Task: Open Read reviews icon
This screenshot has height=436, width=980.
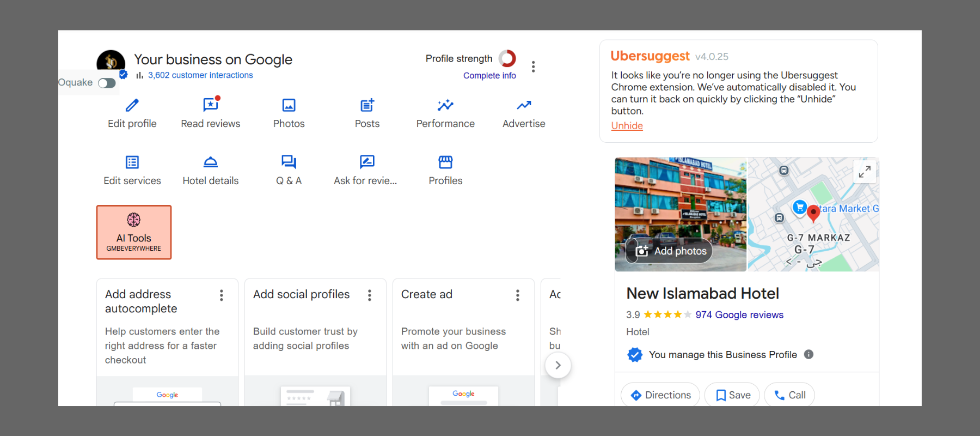Action: click(x=210, y=105)
